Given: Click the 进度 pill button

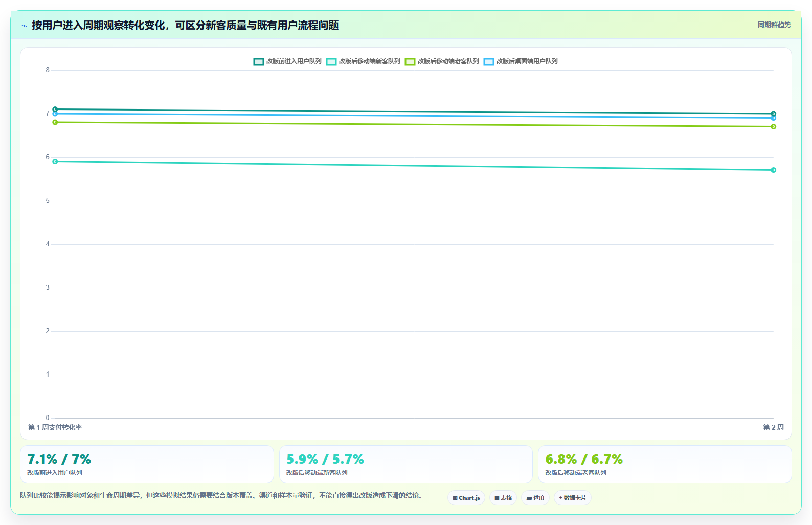Looking at the screenshot, I should (535, 498).
